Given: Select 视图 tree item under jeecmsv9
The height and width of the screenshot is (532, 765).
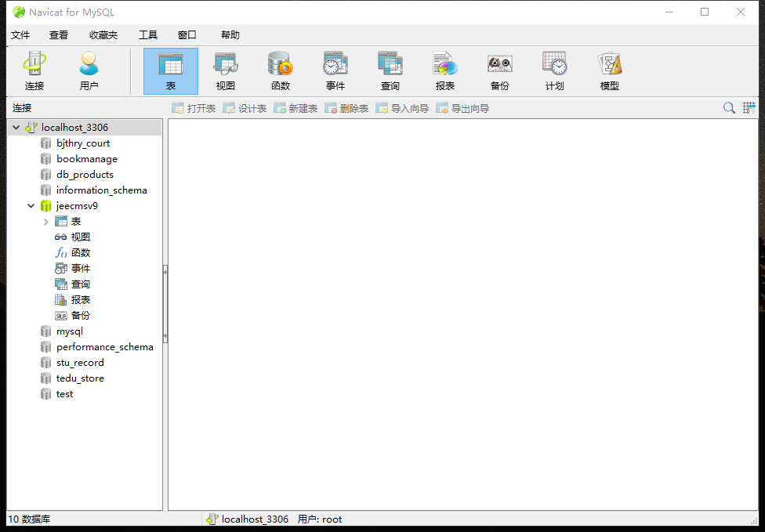Looking at the screenshot, I should [81, 237].
